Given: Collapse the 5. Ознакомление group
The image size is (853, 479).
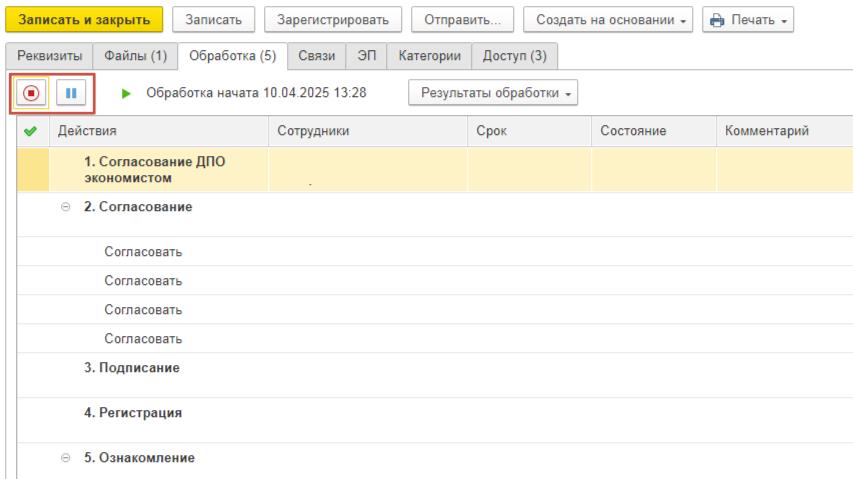Looking at the screenshot, I should (65, 458).
